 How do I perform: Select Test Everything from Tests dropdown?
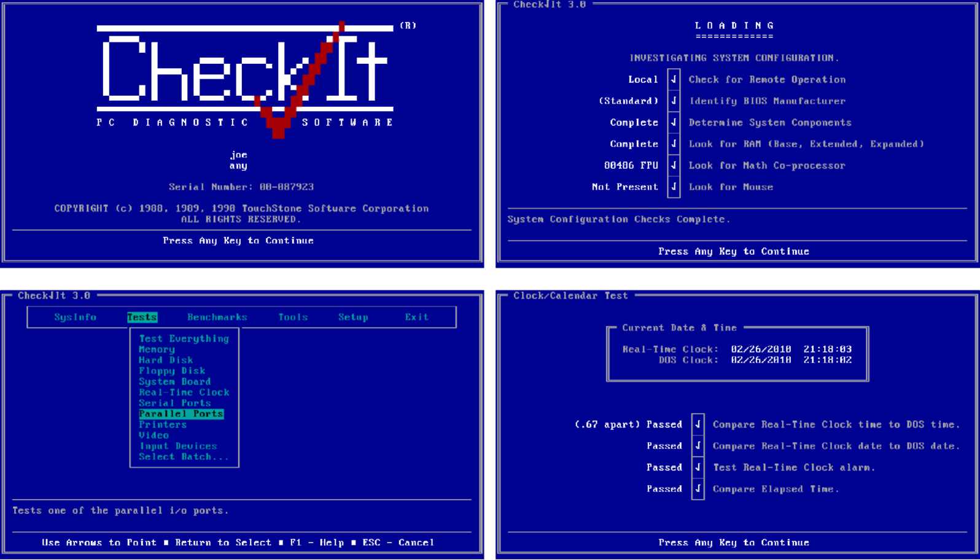pyautogui.click(x=184, y=338)
